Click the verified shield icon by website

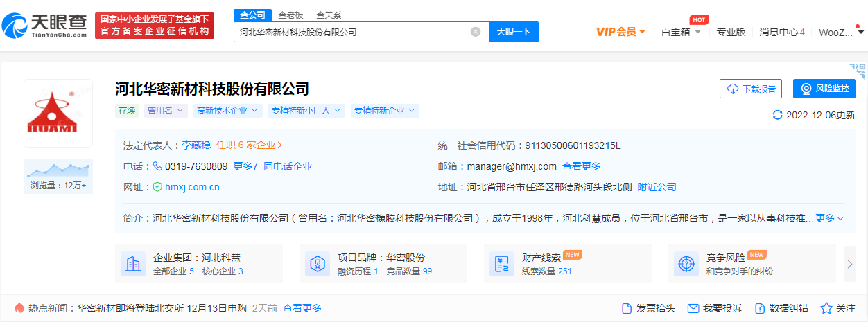click(157, 187)
